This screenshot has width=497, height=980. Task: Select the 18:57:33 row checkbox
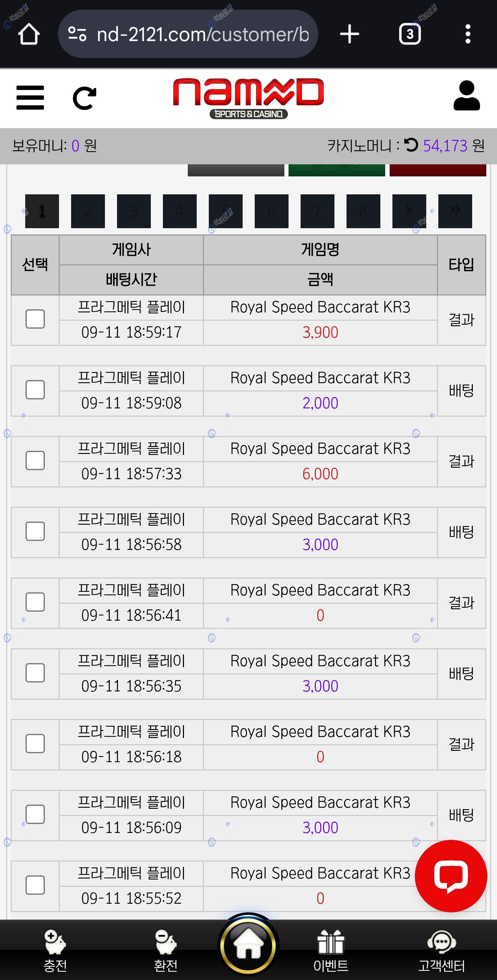[x=35, y=461]
